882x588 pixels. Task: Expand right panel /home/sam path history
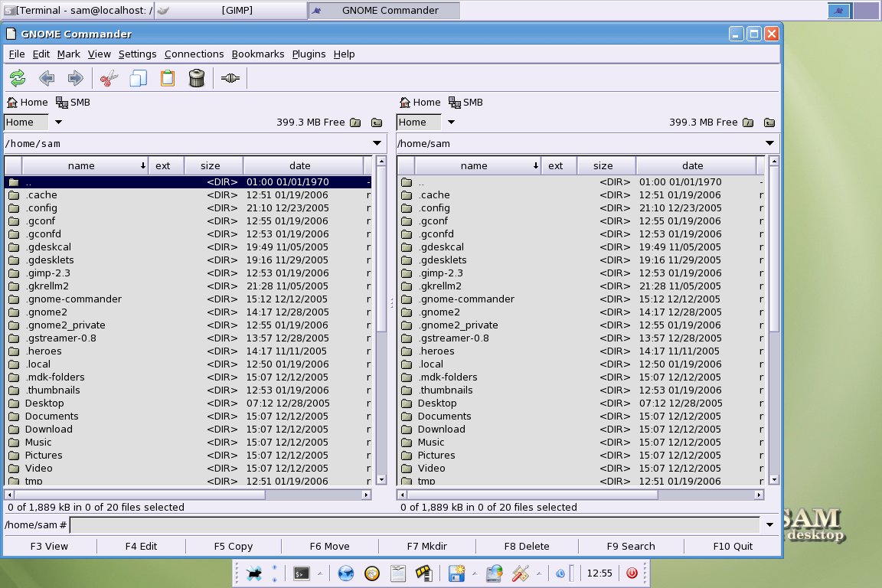769,143
